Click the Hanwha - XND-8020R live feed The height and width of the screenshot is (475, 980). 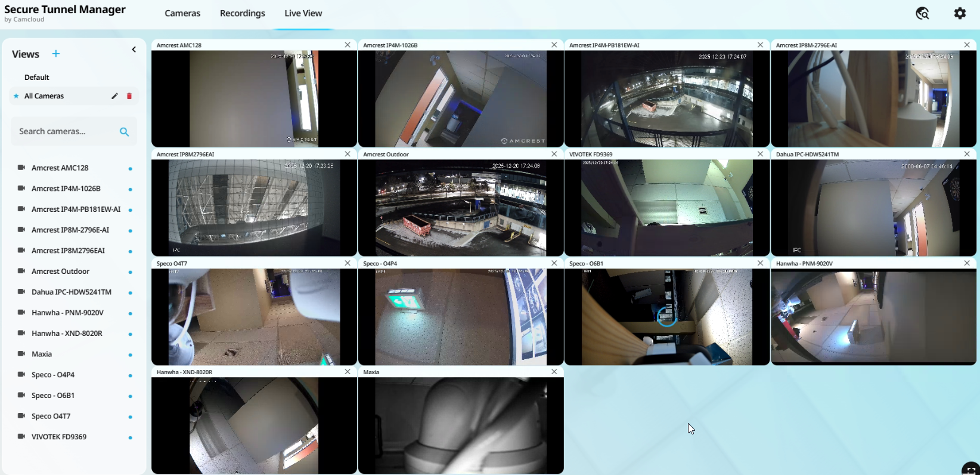pos(255,425)
